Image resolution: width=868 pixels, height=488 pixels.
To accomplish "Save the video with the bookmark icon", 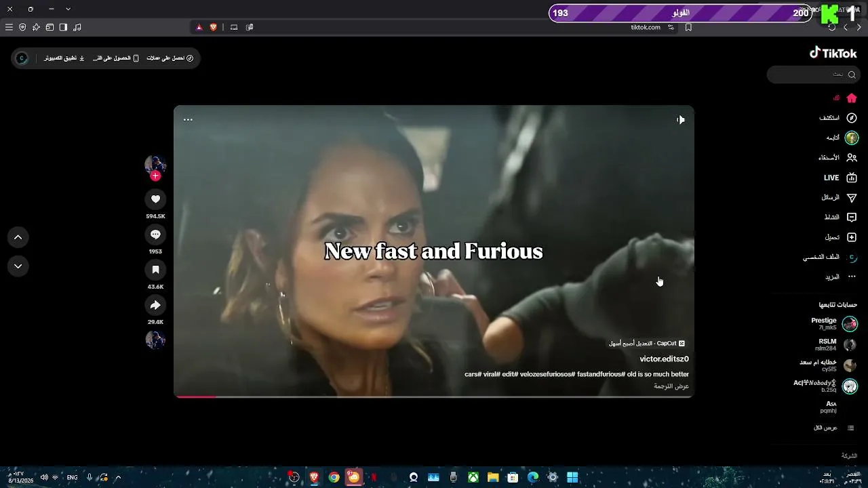I will (155, 270).
